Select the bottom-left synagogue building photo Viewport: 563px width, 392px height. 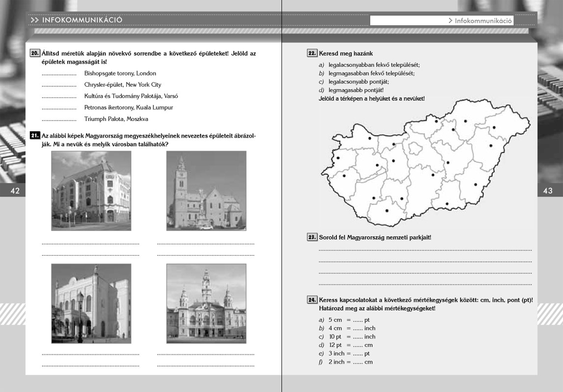(x=91, y=303)
